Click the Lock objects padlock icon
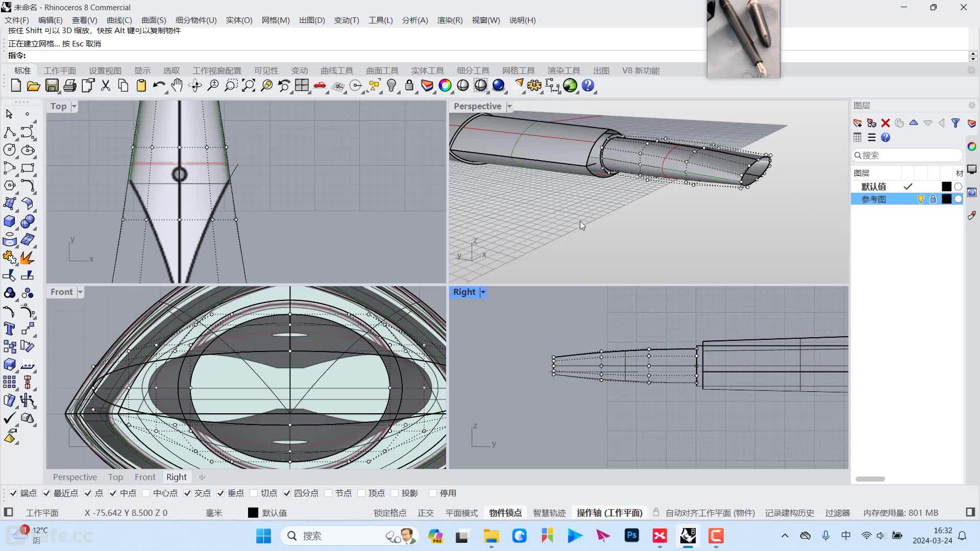The image size is (980, 551). pos(409,86)
